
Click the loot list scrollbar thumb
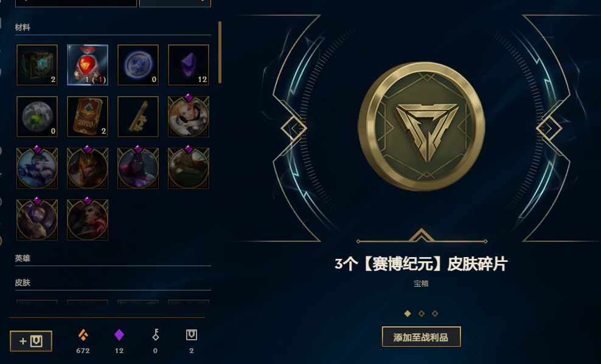click(220, 52)
